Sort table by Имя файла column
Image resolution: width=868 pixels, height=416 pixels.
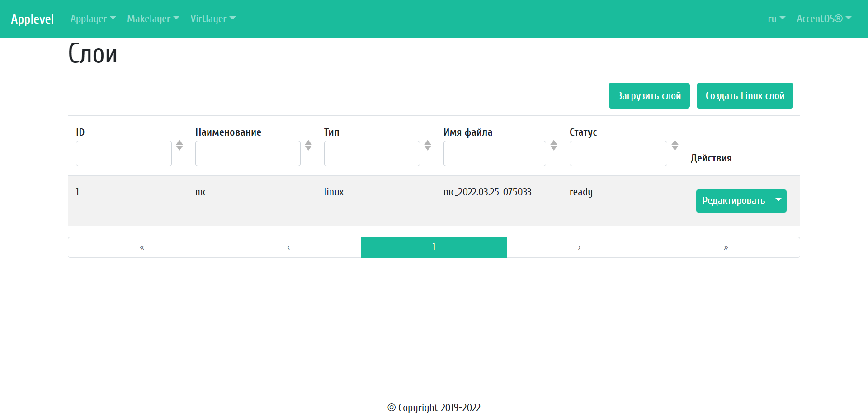554,145
